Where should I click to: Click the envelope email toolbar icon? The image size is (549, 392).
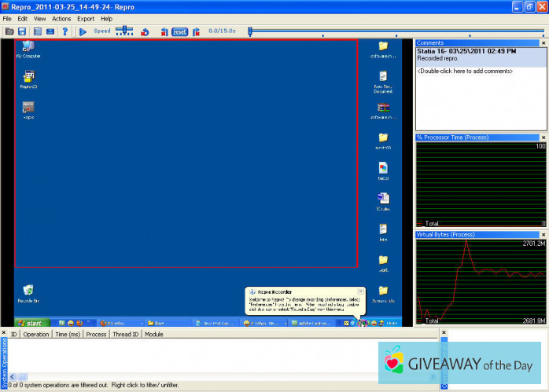pyautogui.click(x=50, y=31)
